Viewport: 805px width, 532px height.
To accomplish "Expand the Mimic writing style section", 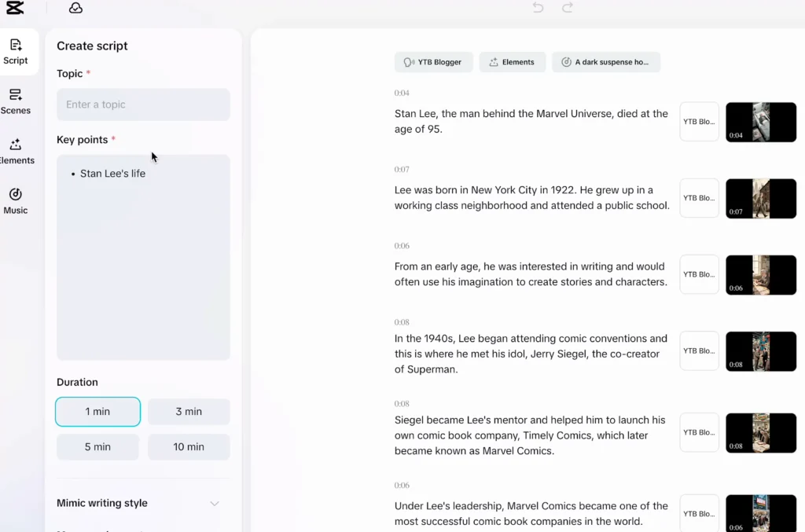I will pyautogui.click(x=138, y=503).
